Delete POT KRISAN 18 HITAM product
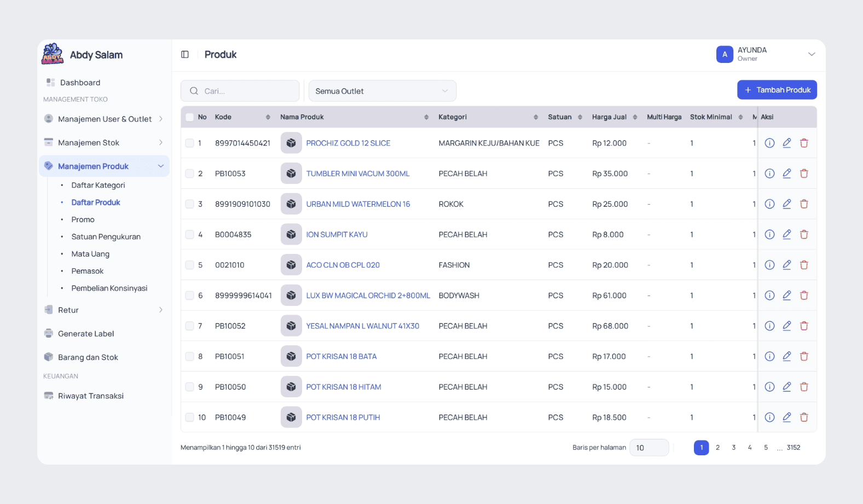Image resolution: width=863 pixels, height=504 pixels. (804, 387)
